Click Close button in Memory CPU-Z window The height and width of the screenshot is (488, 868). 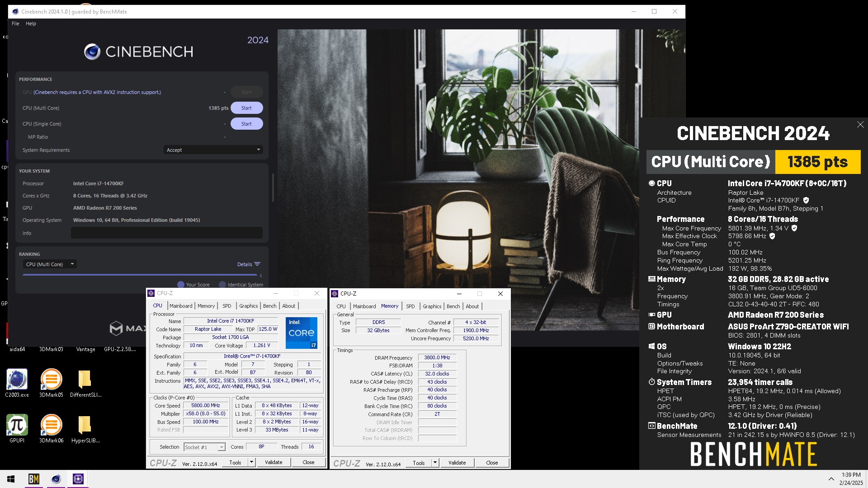click(492, 463)
